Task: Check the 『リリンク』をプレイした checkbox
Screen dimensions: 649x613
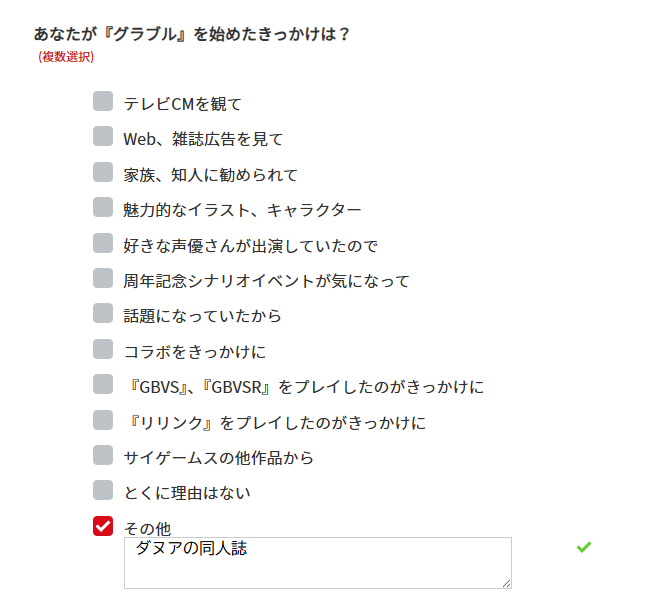Action: coord(103,420)
